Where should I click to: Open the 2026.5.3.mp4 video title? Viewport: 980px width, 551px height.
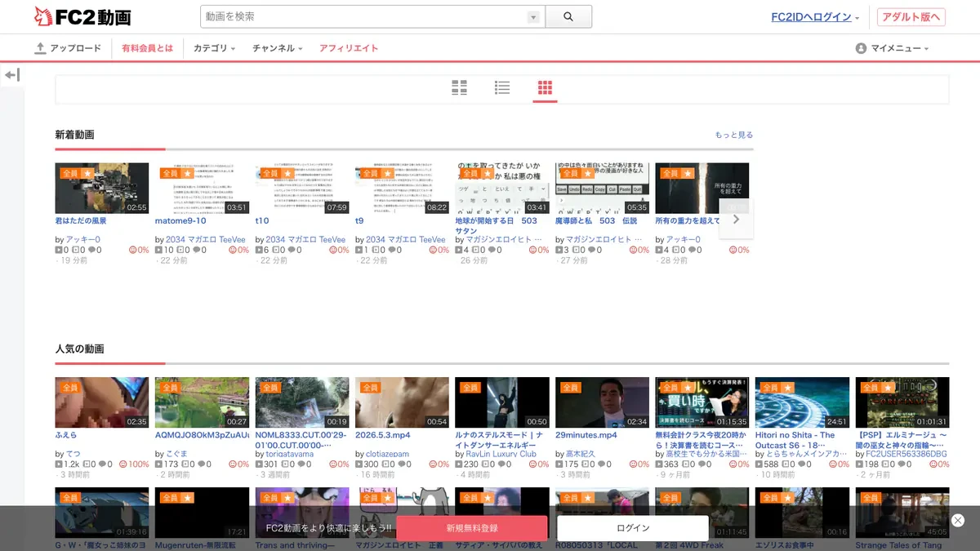tap(383, 435)
